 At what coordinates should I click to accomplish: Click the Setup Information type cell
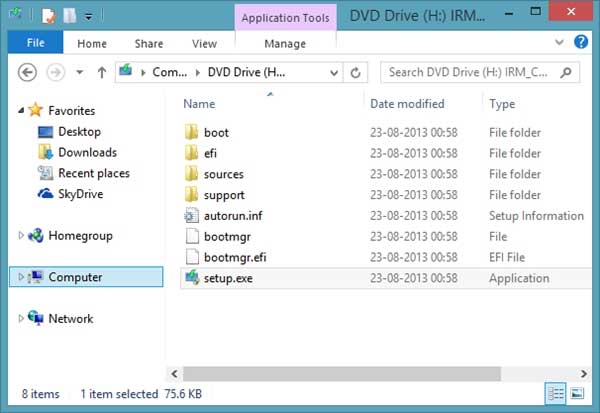pos(536,216)
